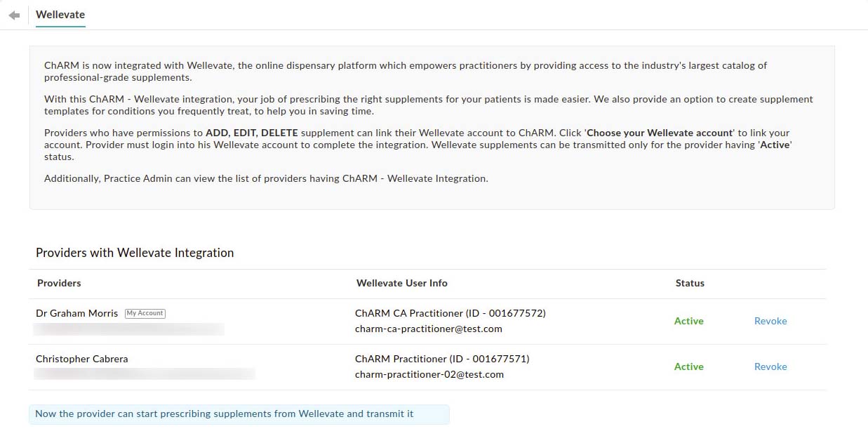Revoke Christopher Cabrera's Wellevate integration

(x=770, y=366)
